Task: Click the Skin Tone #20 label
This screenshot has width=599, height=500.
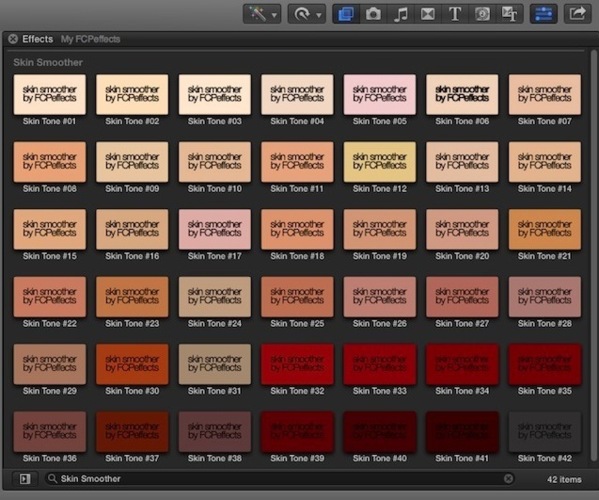Action: point(462,256)
